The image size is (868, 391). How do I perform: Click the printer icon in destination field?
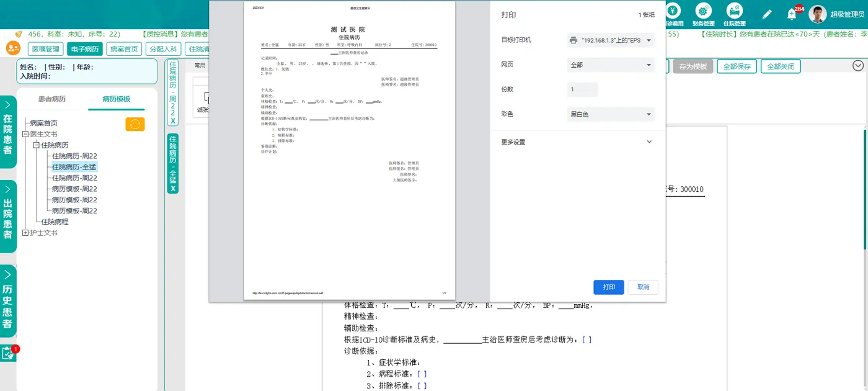tap(573, 40)
